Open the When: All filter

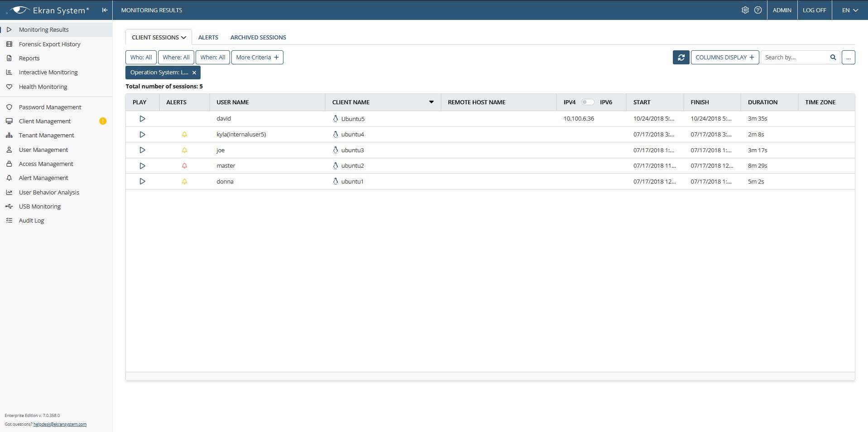click(213, 58)
